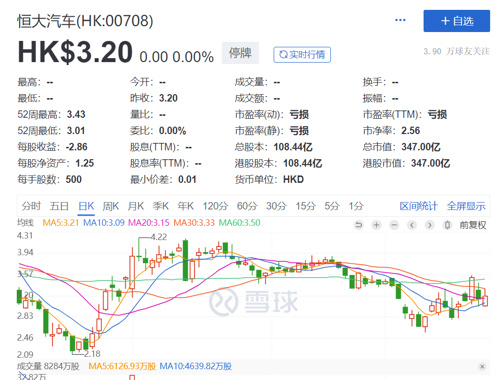This screenshot has width=500, height=380.
Task: Click the volume MA10:4639.82万股 label
Action: (196, 366)
